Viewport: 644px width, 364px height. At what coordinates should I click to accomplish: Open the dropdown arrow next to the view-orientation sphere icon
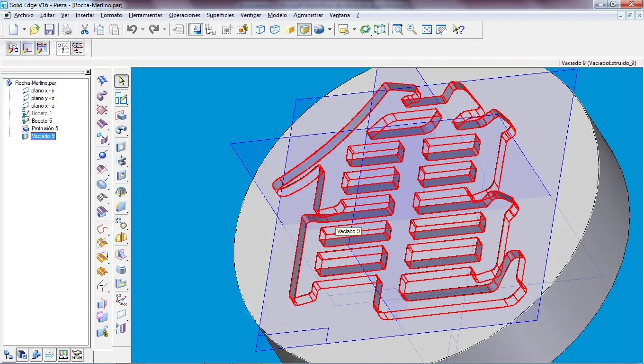[329, 30]
